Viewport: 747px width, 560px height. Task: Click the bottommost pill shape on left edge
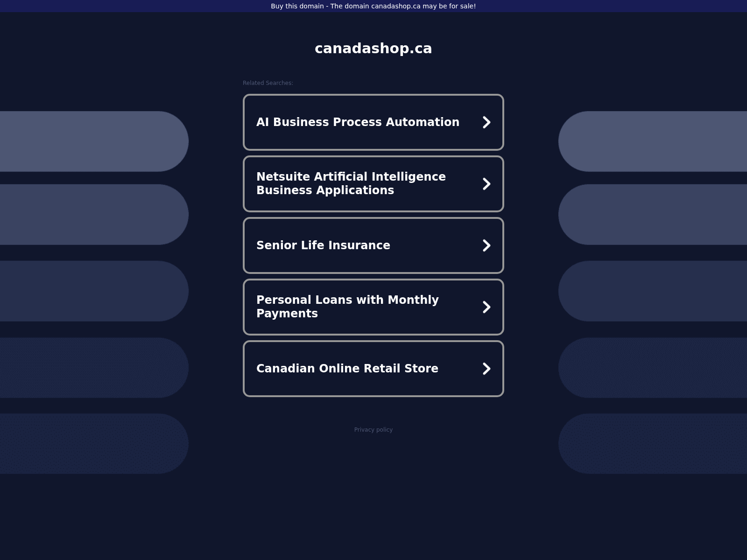(93, 444)
